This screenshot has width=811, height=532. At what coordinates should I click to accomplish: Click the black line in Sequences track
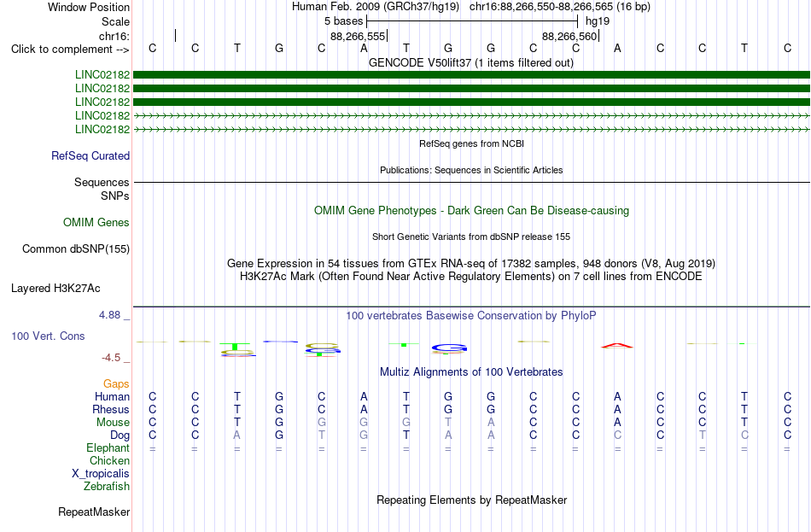pos(471,182)
